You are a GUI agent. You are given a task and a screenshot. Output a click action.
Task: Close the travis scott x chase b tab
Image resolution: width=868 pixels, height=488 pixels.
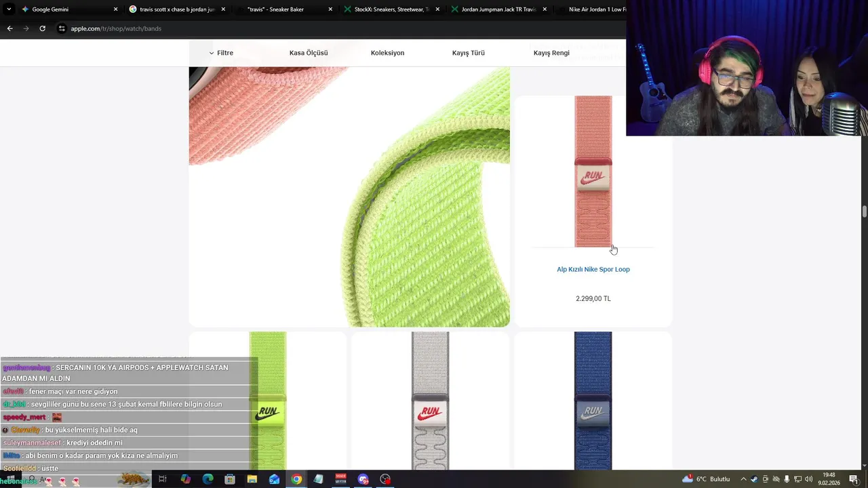point(223,9)
